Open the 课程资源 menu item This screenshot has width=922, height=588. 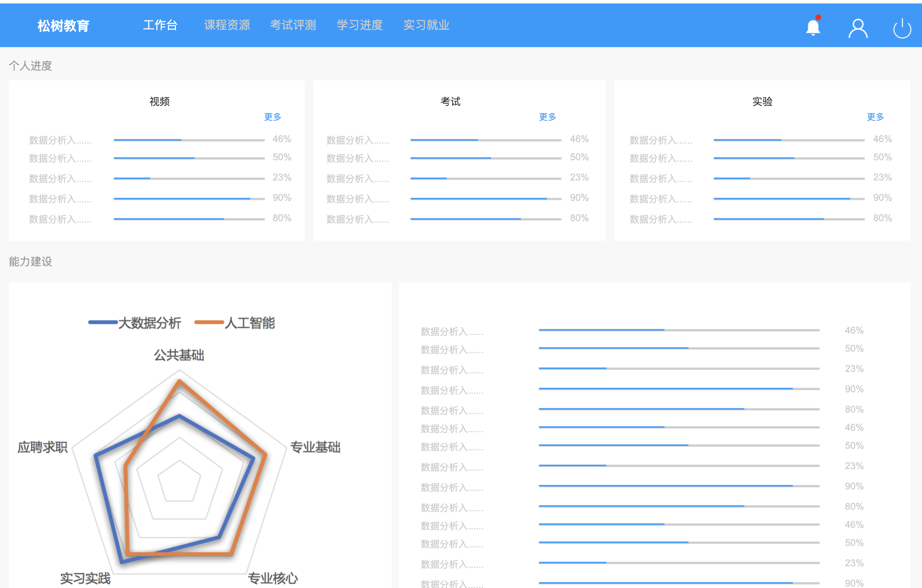227,25
